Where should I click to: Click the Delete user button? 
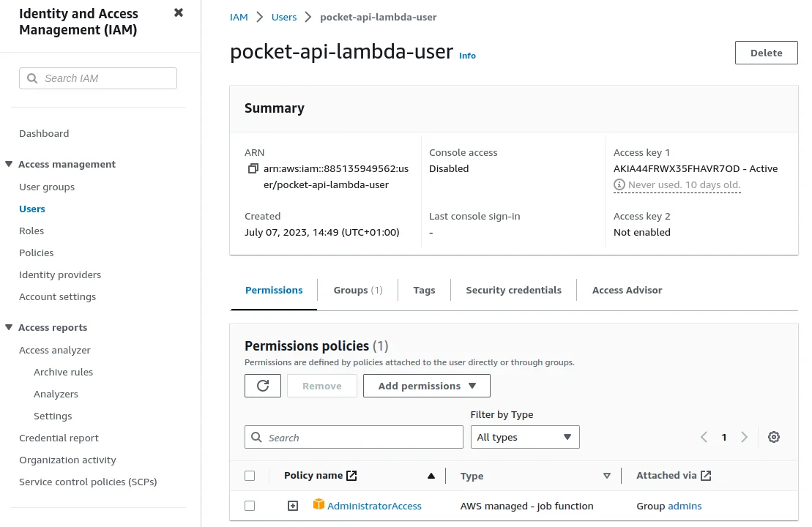tap(766, 53)
